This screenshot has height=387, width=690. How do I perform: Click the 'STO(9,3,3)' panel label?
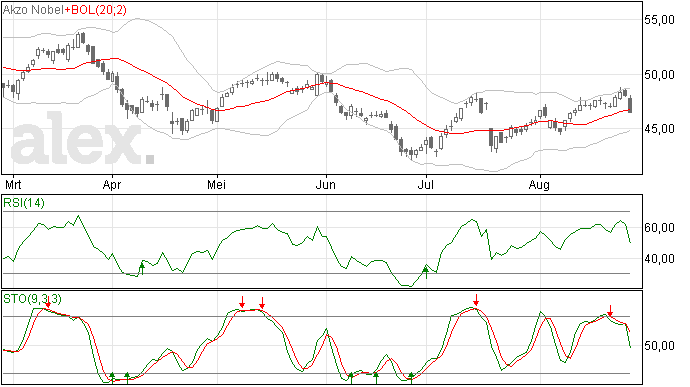(x=32, y=299)
